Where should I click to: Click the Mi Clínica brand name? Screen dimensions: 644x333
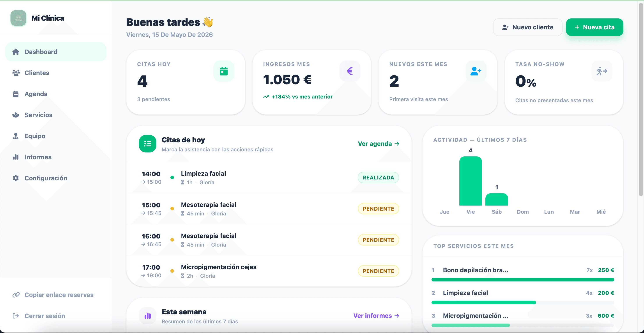pos(48,18)
